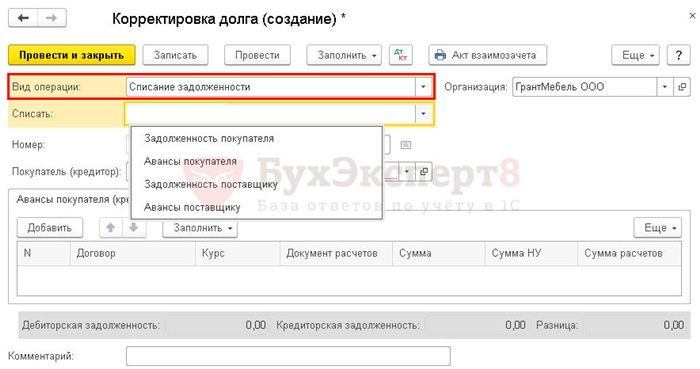Click the N column header
The width and height of the screenshot is (700, 369).
click(44, 253)
